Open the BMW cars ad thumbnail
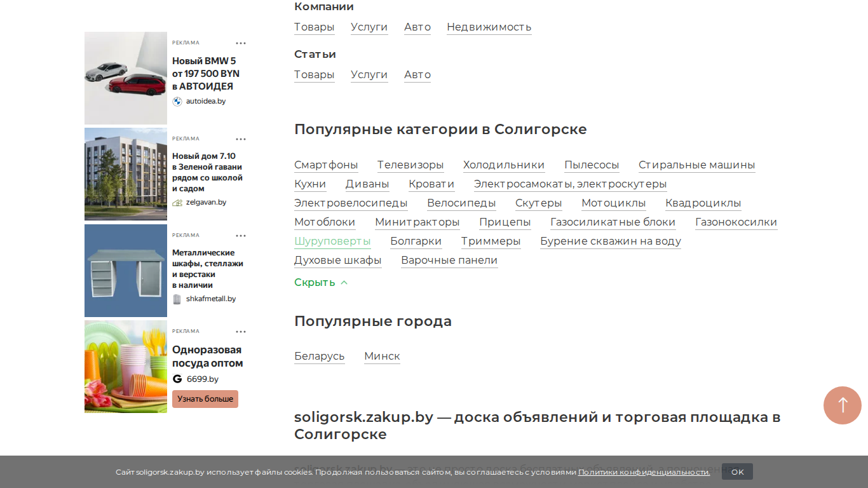Viewport: 868px width, 488px height. (x=126, y=78)
